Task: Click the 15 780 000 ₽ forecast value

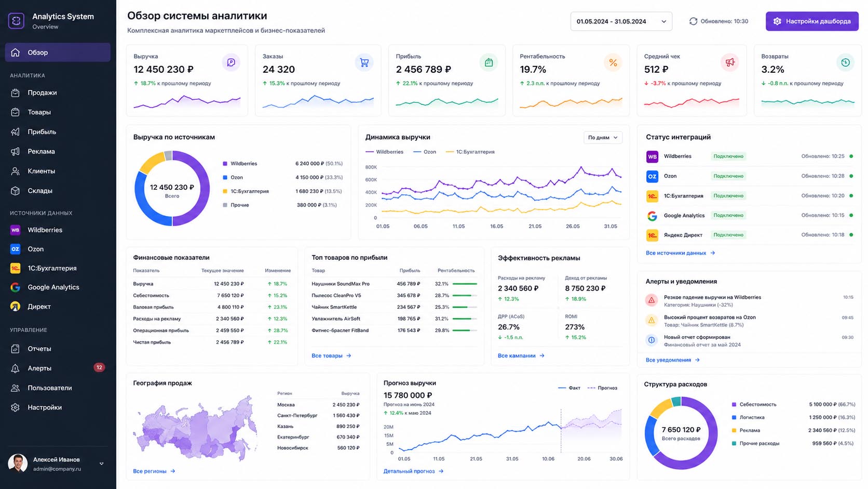Action: [408, 395]
